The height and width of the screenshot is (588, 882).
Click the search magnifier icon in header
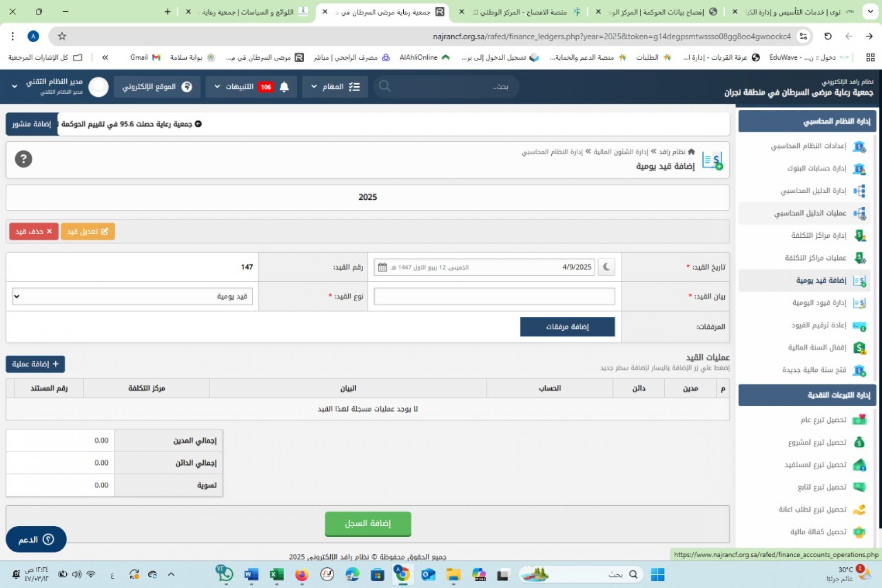[385, 87]
